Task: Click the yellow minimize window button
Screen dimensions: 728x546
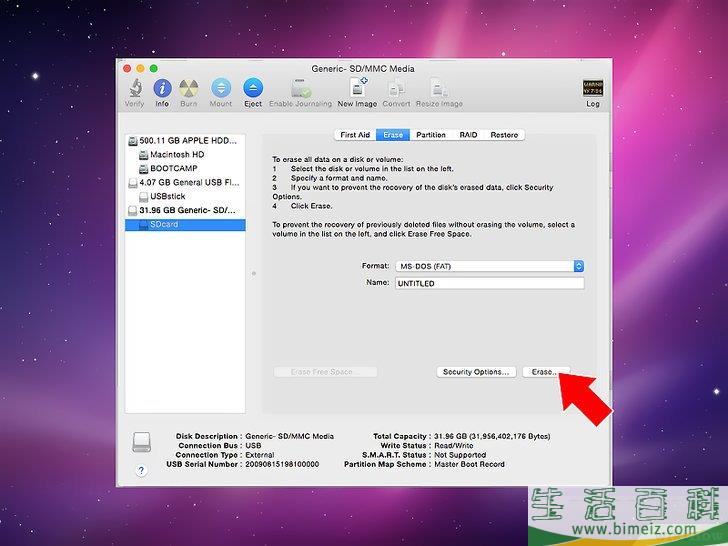Action: pos(140,69)
